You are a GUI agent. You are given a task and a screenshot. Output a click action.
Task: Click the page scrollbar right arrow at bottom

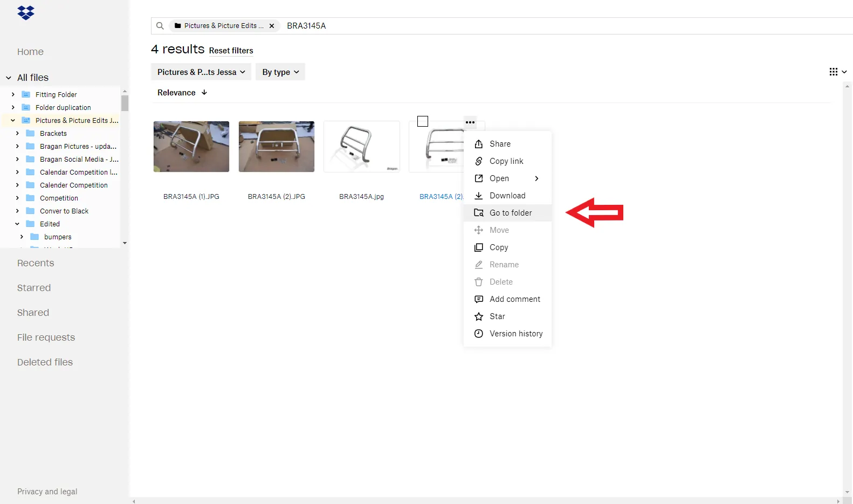pyautogui.click(x=838, y=501)
